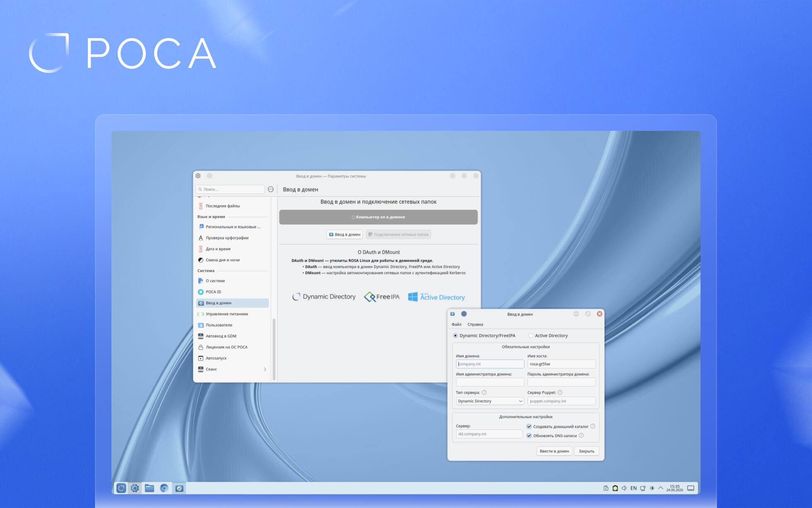The height and width of the screenshot is (508, 812).
Task: Open the clock showing 15:35
Action: pos(674,488)
